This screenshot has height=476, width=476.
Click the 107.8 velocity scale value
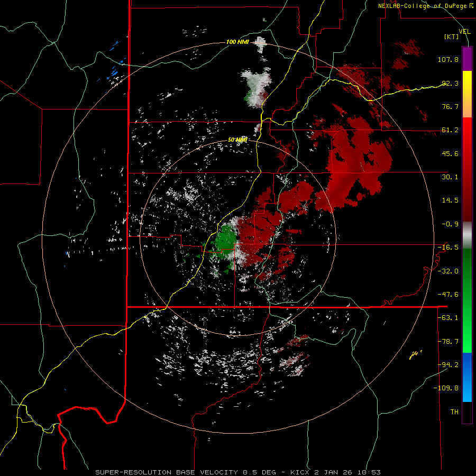click(448, 59)
